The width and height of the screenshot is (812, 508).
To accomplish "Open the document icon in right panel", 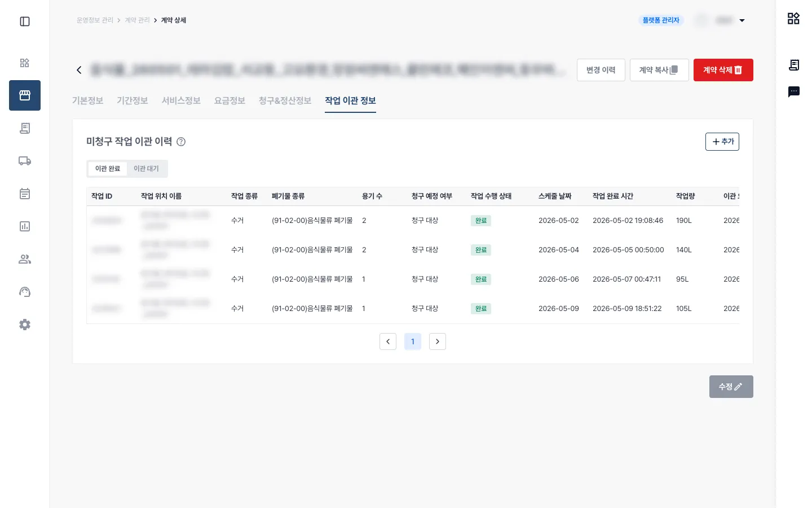I will pyautogui.click(x=794, y=65).
